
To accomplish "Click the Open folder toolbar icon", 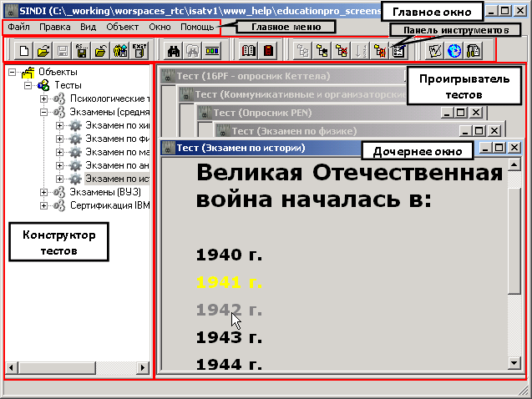I will click(44, 51).
